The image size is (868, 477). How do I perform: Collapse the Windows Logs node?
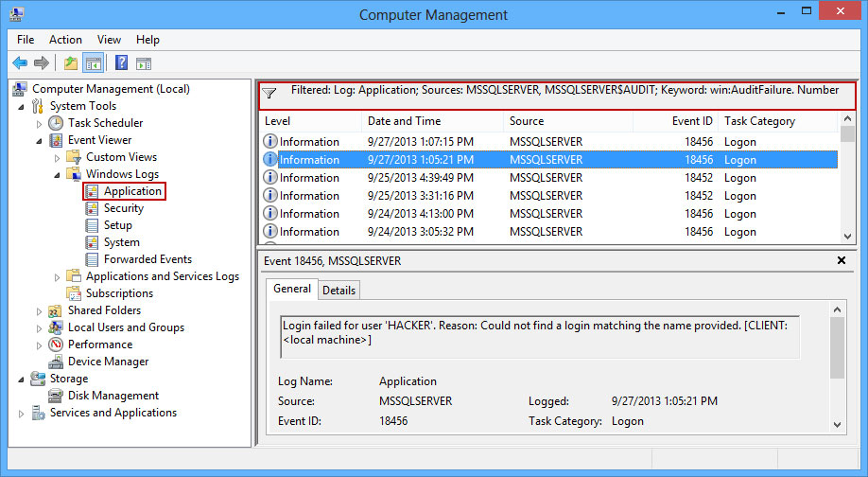57,175
